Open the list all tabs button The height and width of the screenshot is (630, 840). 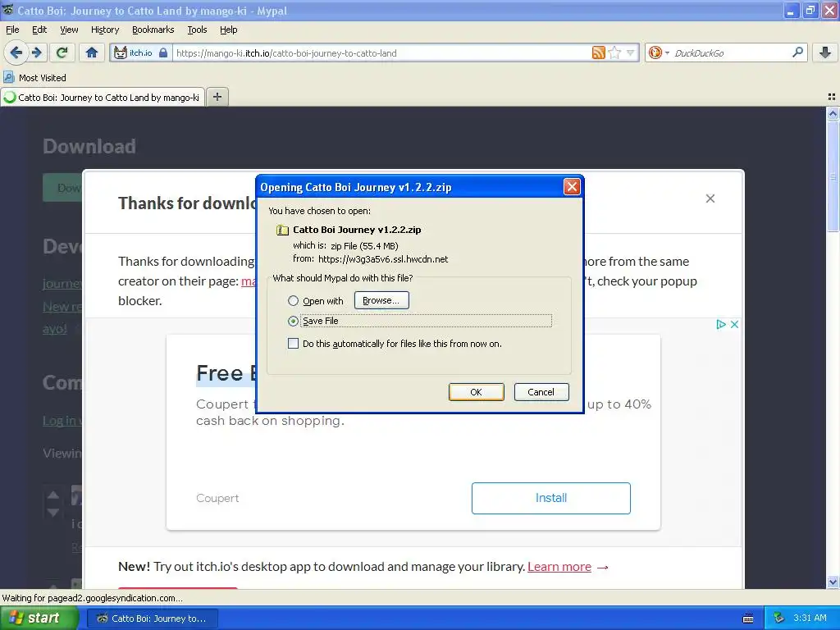[832, 97]
